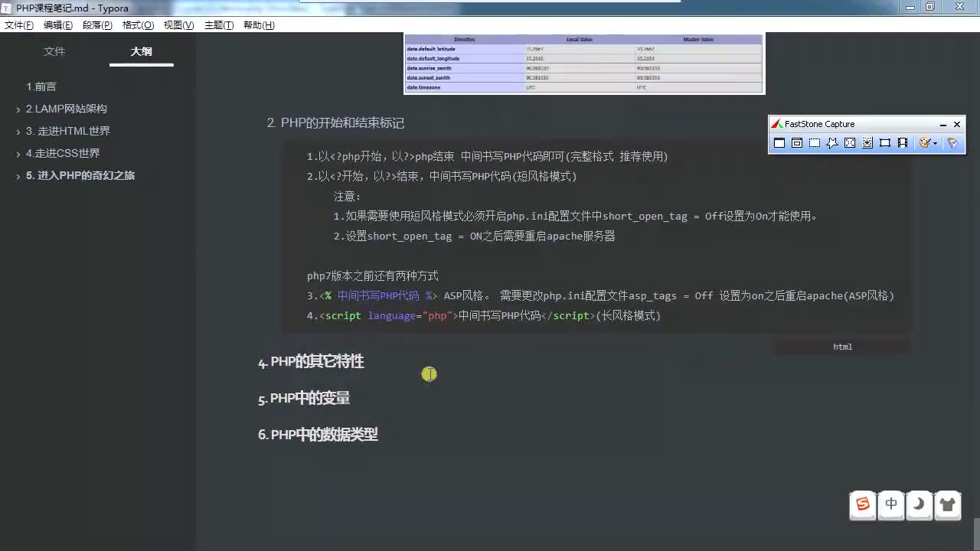The width and height of the screenshot is (980, 551).
Task: Select the Capture Active Window tool in FastStone
Action: click(x=779, y=142)
